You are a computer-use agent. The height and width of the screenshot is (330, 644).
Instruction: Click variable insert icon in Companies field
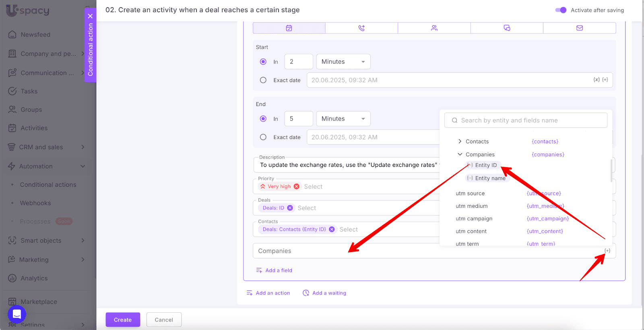(x=607, y=251)
